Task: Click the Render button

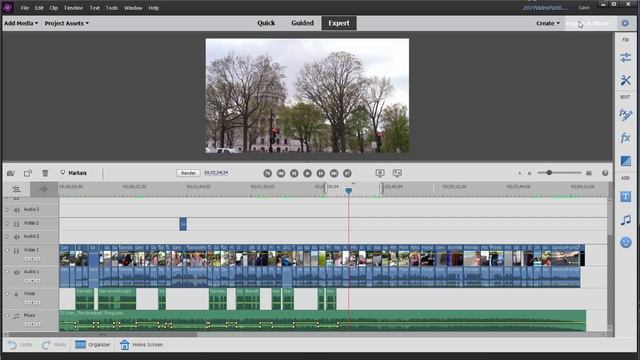Action: coord(188,173)
